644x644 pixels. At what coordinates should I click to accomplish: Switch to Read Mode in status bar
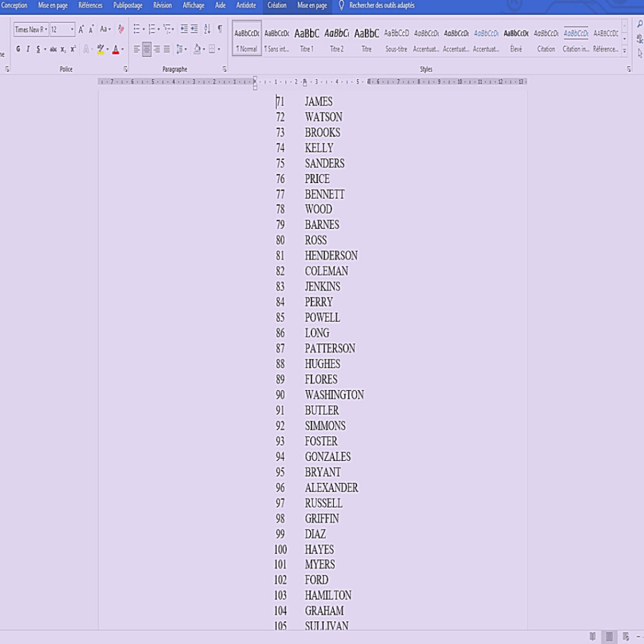click(592, 636)
